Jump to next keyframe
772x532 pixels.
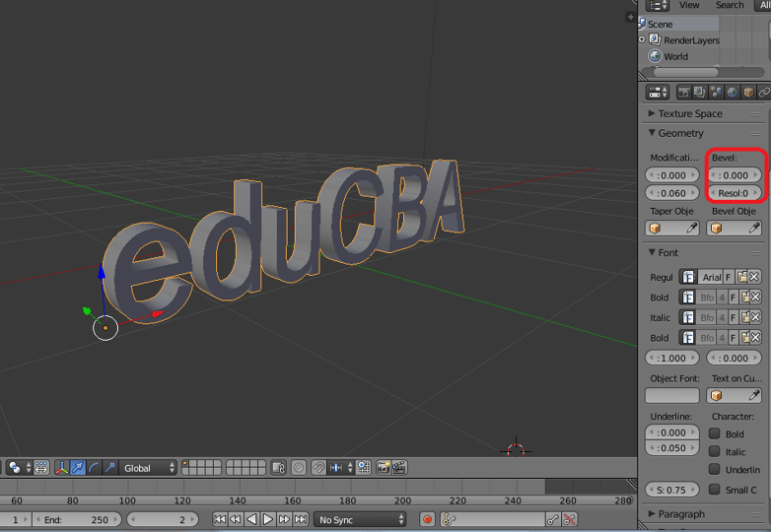(x=284, y=519)
